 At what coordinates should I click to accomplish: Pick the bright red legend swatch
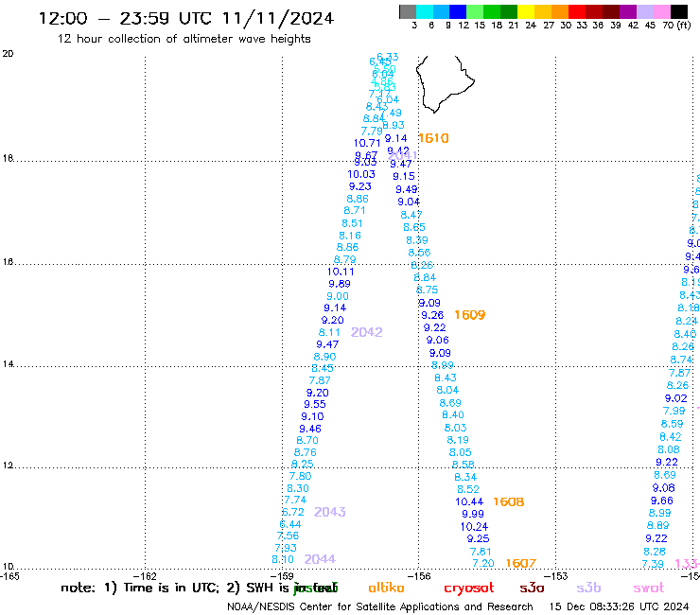point(577,11)
